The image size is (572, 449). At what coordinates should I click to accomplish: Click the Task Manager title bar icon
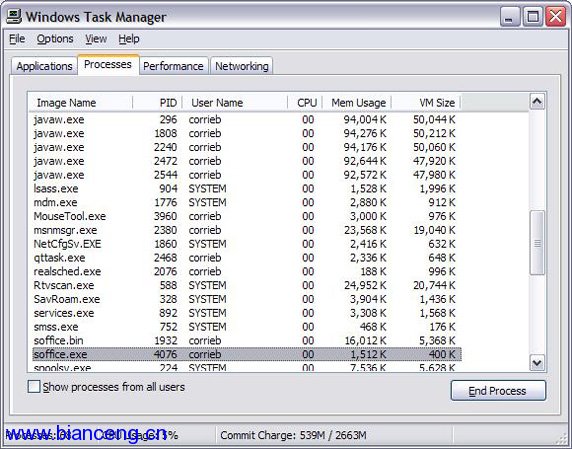coord(14,16)
